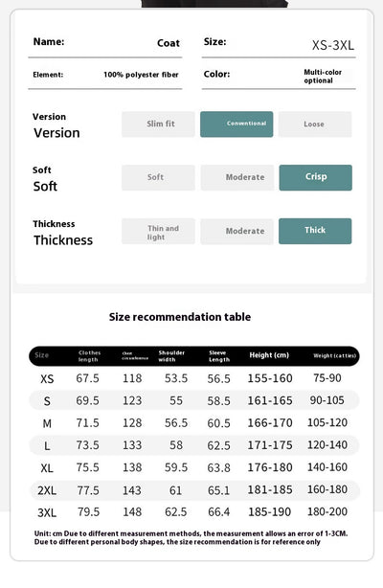This screenshot has height=588, width=383.
Task: Choose Moderate in the Soft row
Action: [x=237, y=177]
